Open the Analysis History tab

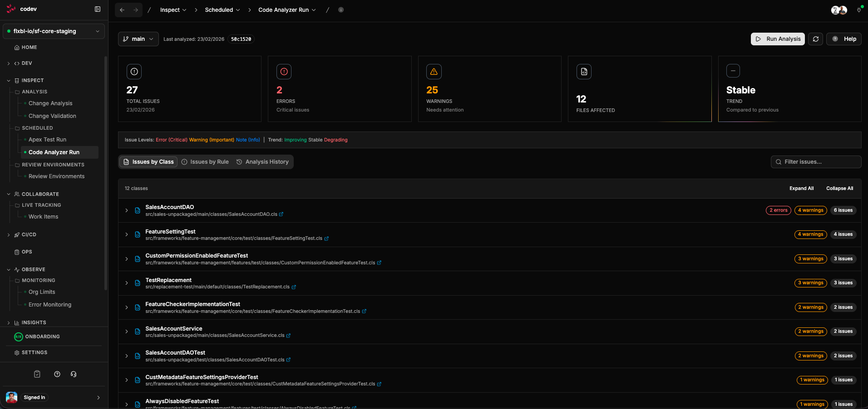tap(262, 161)
